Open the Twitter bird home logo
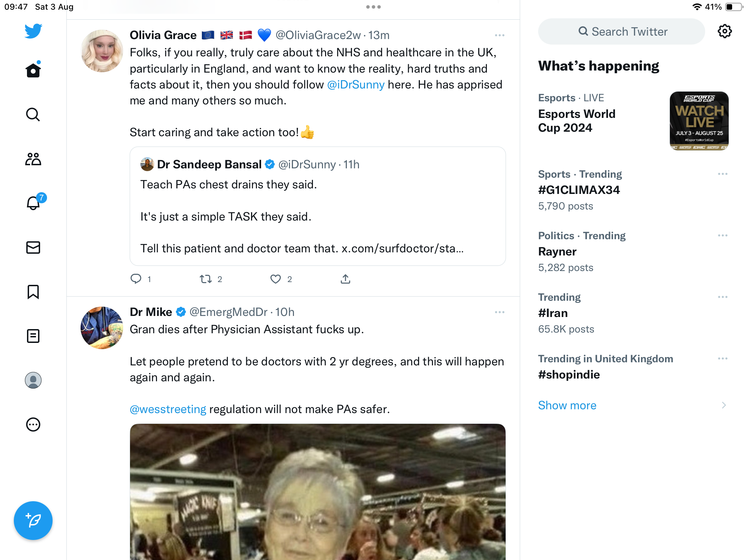Viewport: 747px width, 560px height. coord(33,31)
